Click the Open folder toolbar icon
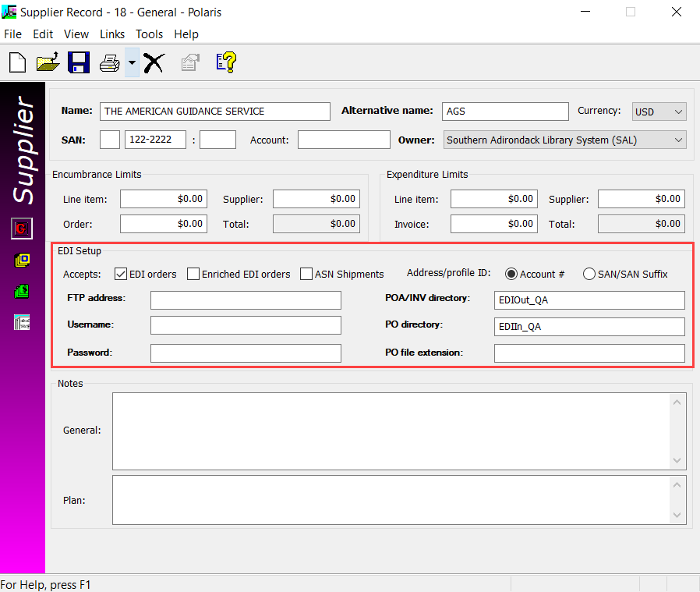 coord(48,62)
